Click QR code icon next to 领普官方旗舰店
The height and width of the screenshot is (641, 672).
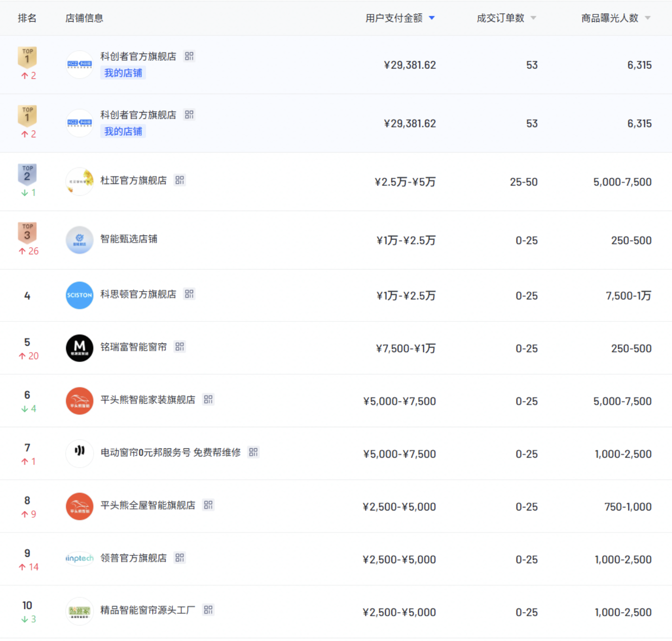pyautogui.click(x=179, y=558)
